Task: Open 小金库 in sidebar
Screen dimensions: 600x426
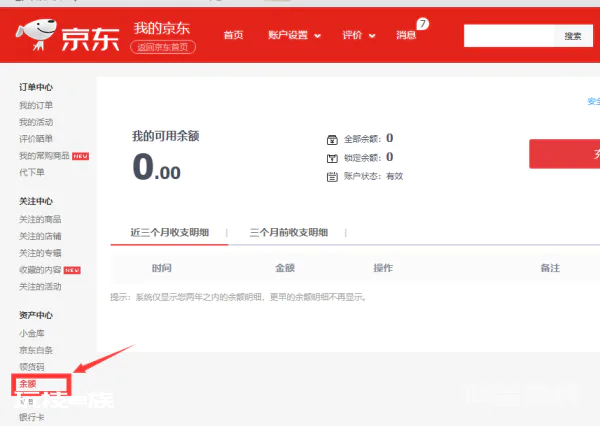Action: [32, 333]
